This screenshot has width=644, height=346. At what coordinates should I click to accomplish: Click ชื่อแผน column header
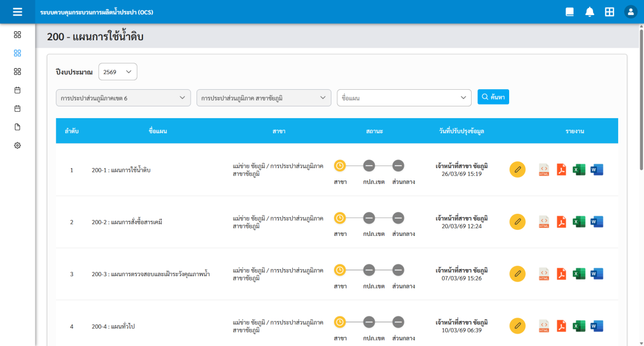click(x=158, y=131)
